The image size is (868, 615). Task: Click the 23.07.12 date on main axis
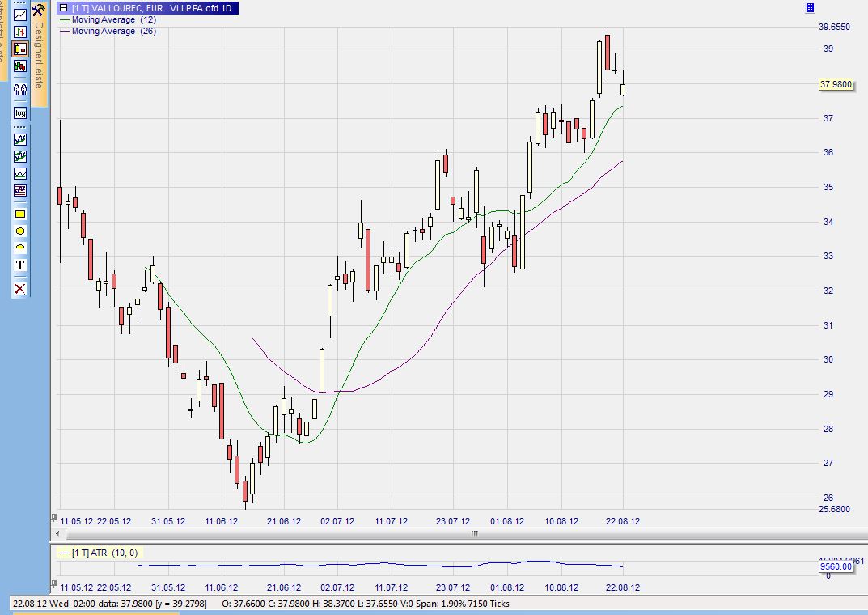[x=453, y=521]
